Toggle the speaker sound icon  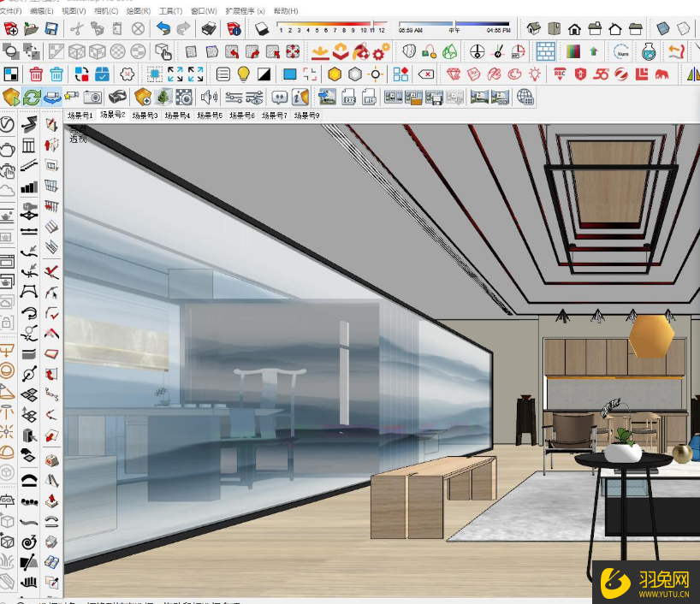(208, 97)
